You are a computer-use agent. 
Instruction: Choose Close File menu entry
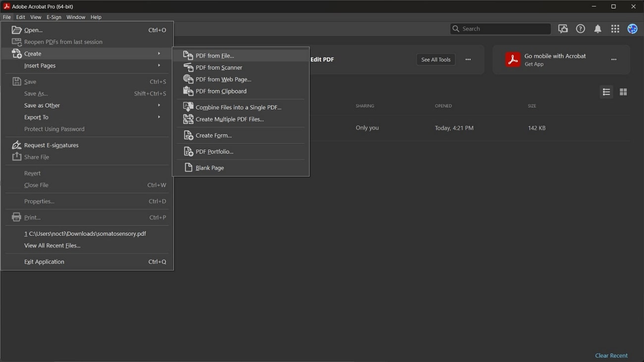click(87, 185)
